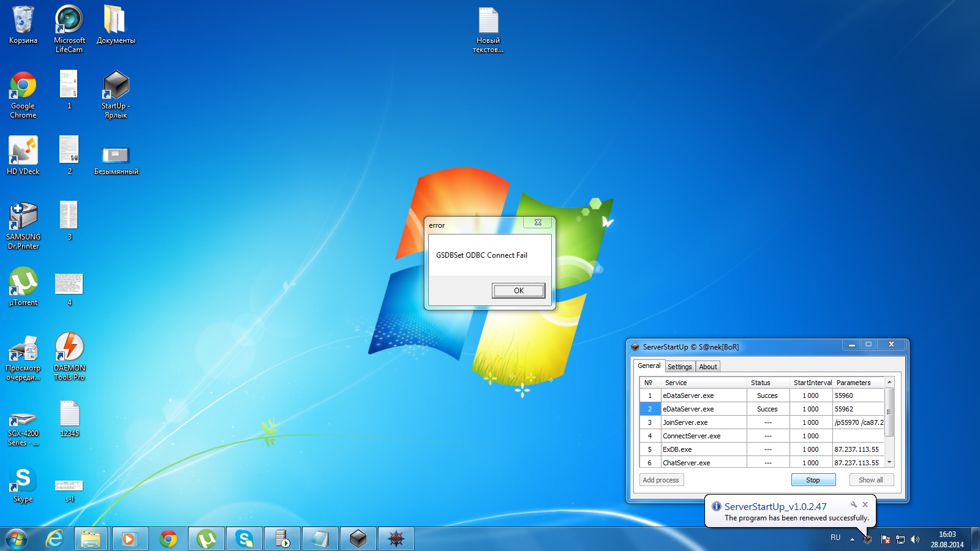Screen dimensions: 980x551
Task: Click the server tower icon on taskbar
Action: 282,539
